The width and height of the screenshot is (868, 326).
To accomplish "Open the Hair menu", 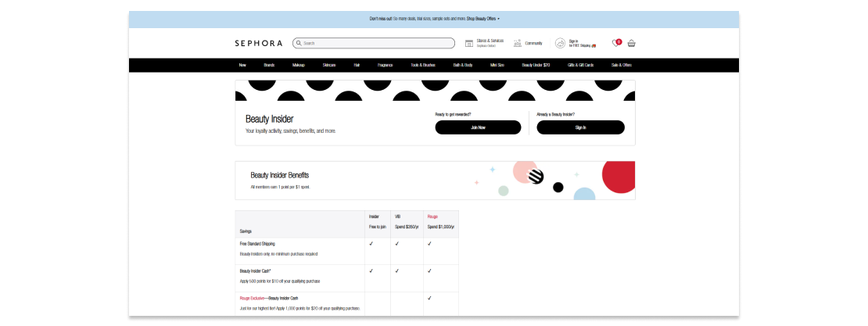I will [357, 66].
